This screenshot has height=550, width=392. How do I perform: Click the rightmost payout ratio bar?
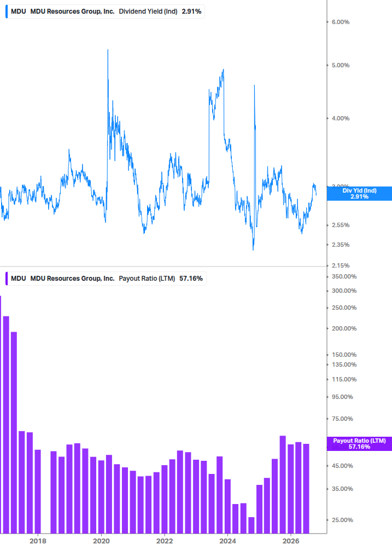[306, 489]
